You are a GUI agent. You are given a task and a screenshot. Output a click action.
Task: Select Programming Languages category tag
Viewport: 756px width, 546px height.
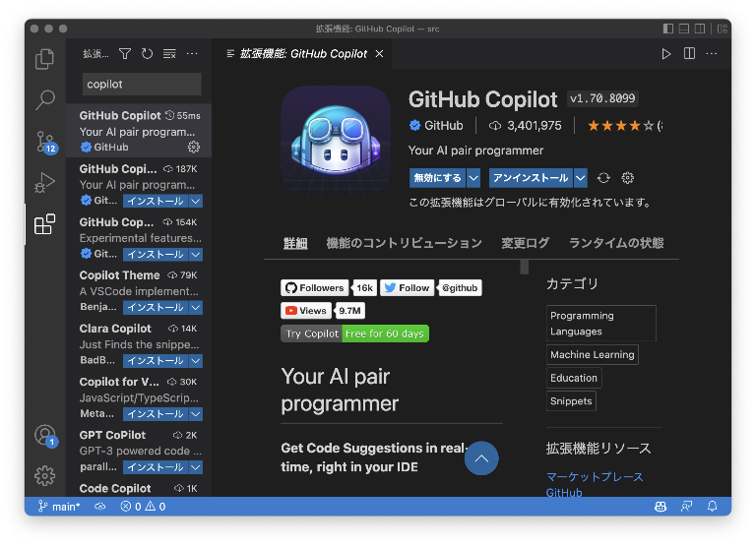pyautogui.click(x=601, y=324)
